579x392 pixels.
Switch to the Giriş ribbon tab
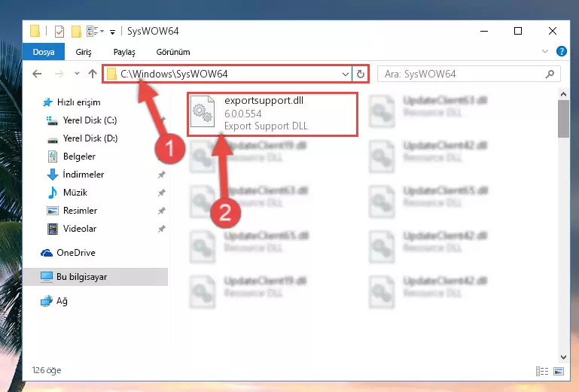pyautogui.click(x=84, y=52)
